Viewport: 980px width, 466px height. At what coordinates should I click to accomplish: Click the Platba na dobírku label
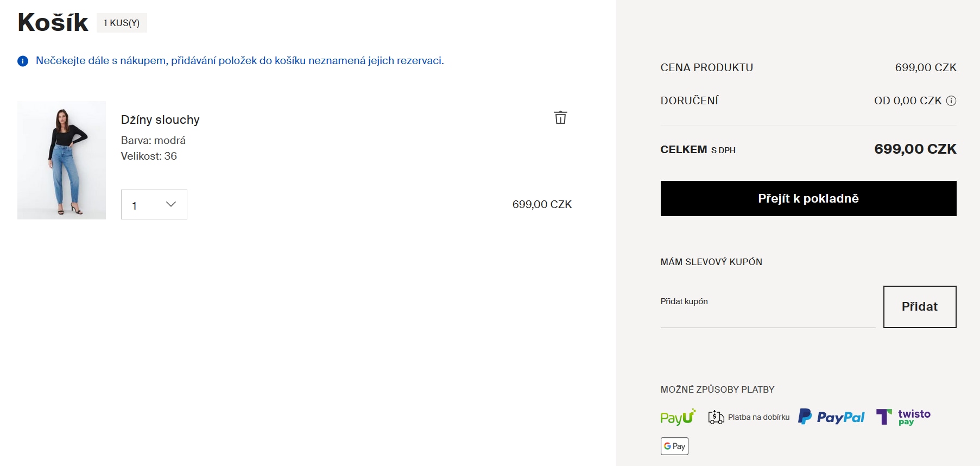758,417
